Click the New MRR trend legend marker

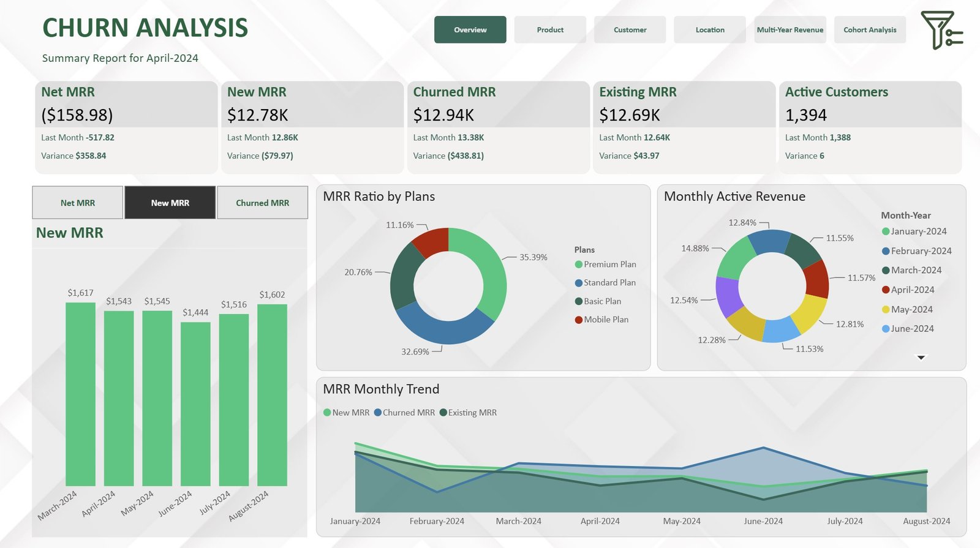coord(327,413)
